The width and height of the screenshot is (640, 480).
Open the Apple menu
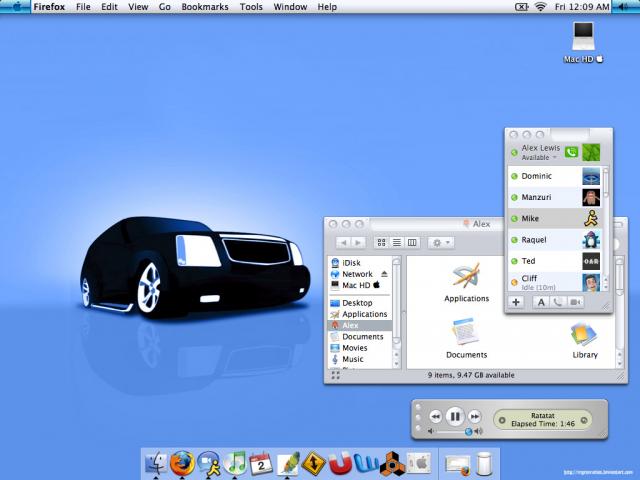click(16, 7)
